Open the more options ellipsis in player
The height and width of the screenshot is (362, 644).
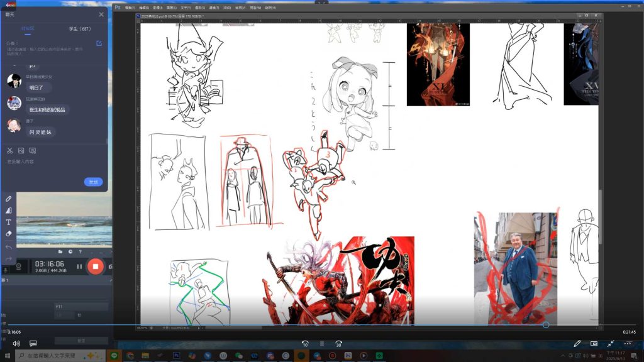coord(628,344)
